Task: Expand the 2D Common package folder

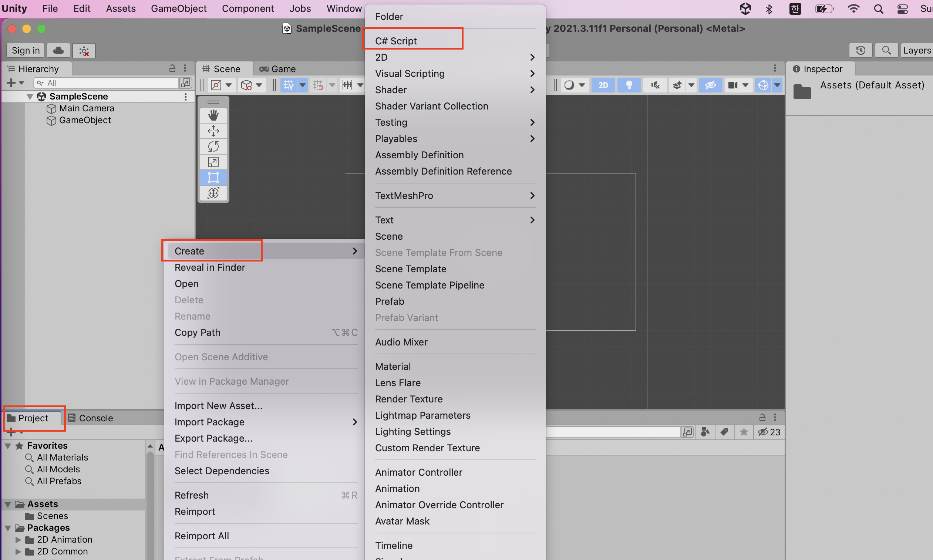Action: (x=18, y=551)
